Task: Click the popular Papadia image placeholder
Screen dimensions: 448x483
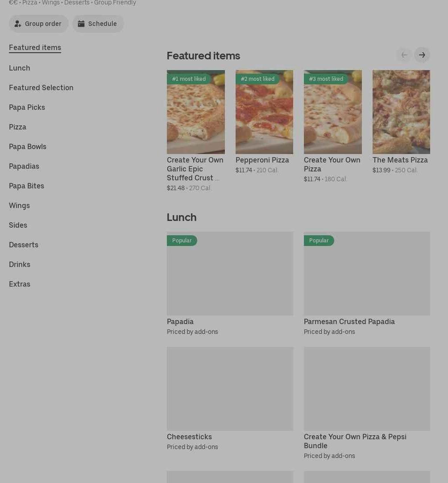Action: click(x=230, y=274)
